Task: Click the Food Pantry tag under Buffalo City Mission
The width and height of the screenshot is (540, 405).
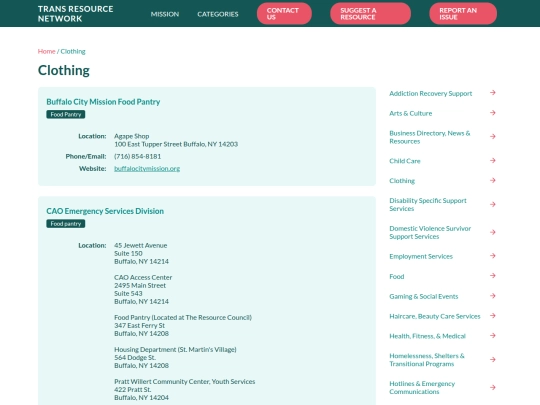Action: pyautogui.click(x=66, y=114)
